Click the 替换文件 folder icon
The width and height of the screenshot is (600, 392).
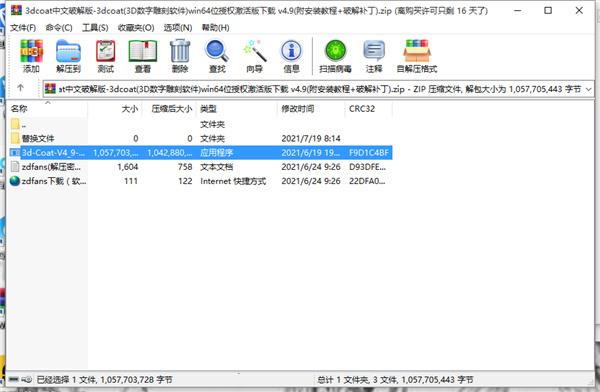pos(15,138)
